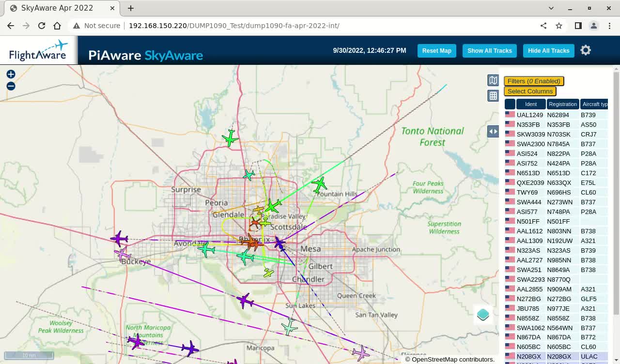Toggle the map view icon above table

point(493,80)
